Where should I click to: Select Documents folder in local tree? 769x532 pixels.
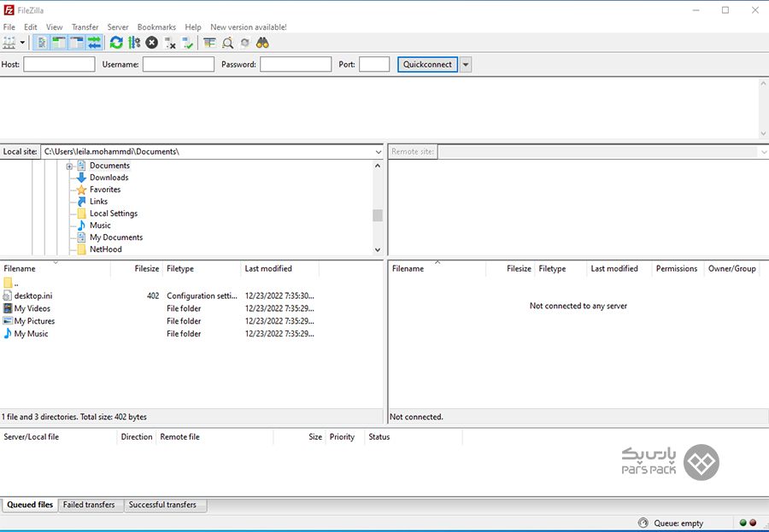(x=110, y=166)
